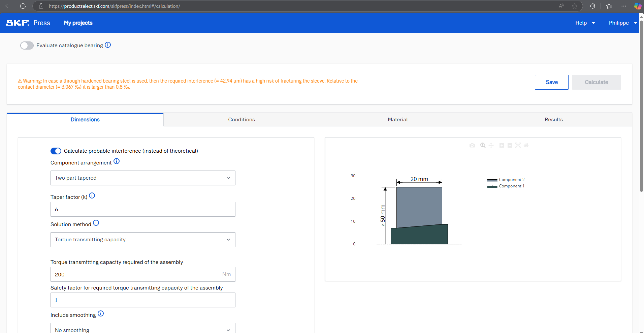Select the plot zoom magnifier tool
The height and width of the screenshot is (333, 644).
coord(483,145)
